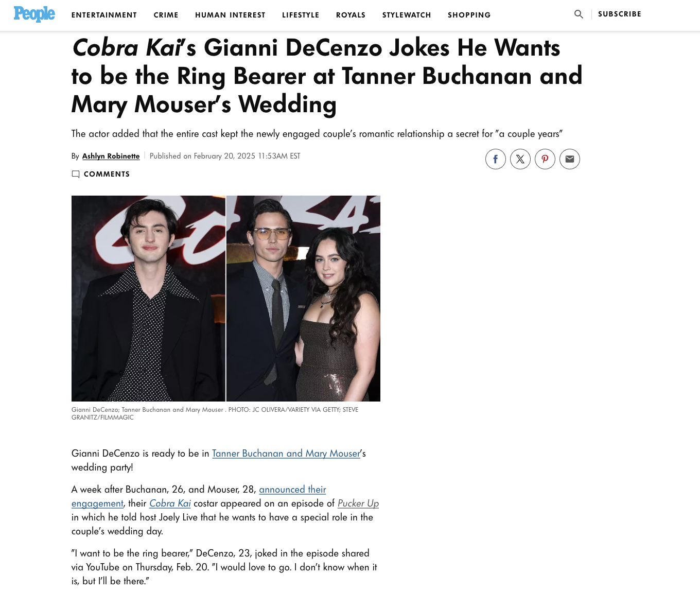Open the Entertainment menu

coord(104,15)
